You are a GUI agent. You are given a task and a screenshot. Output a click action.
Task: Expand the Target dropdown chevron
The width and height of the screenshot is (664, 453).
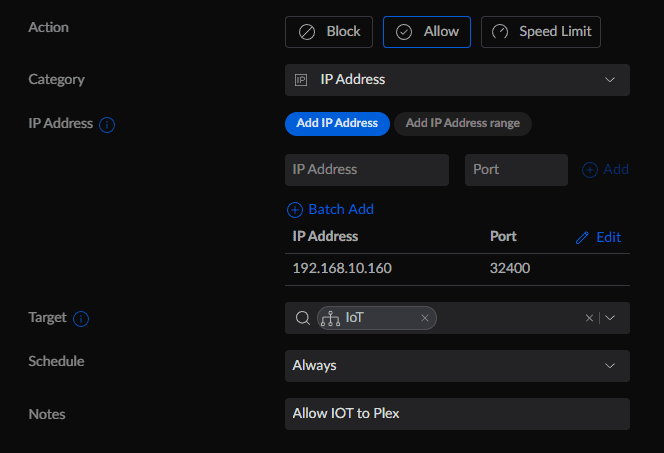[610, 318]
